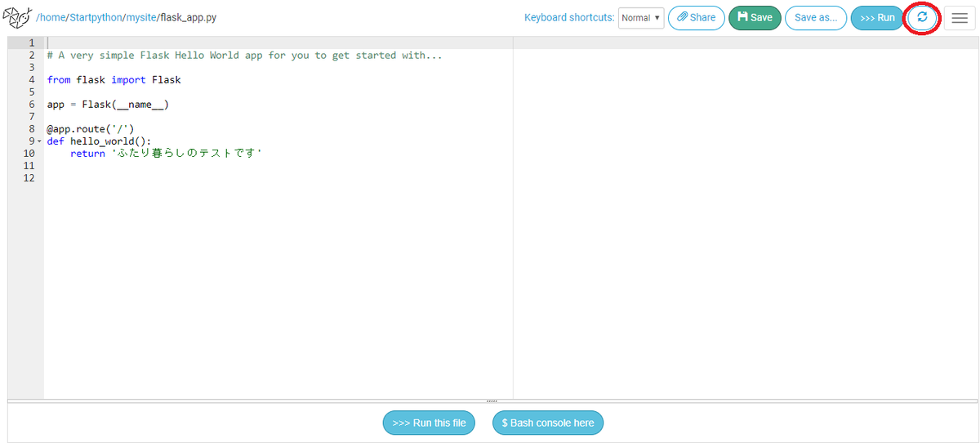This screenshot has height=443, width=980.
Task: Click the 'app = Flask(__name__)' line
Action: [x=108, y=104]
